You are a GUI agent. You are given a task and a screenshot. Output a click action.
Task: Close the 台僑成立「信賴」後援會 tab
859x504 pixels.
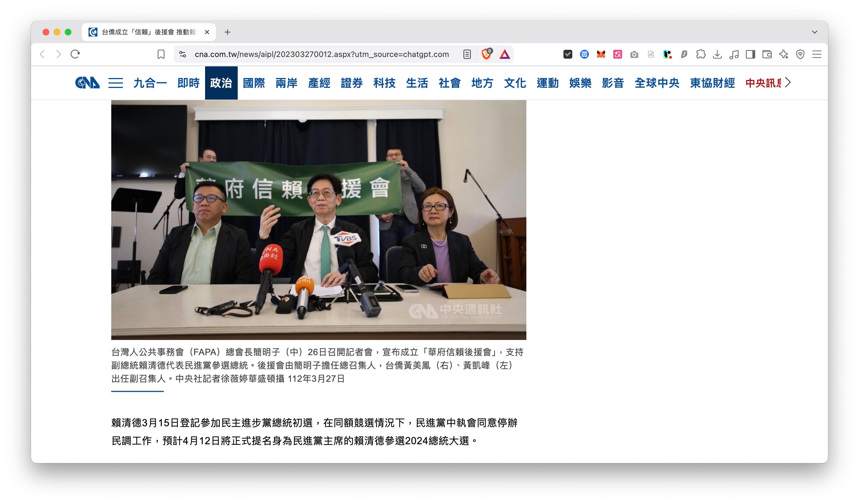pyautogui.click(x=207, y=32)
